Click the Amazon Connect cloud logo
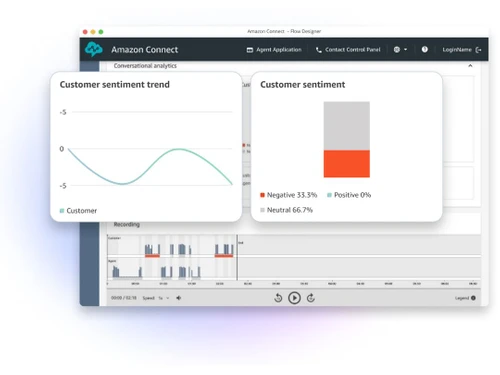The width and height of the screenshot is (500, 375). pyautogui.click(x=94, y=49)
